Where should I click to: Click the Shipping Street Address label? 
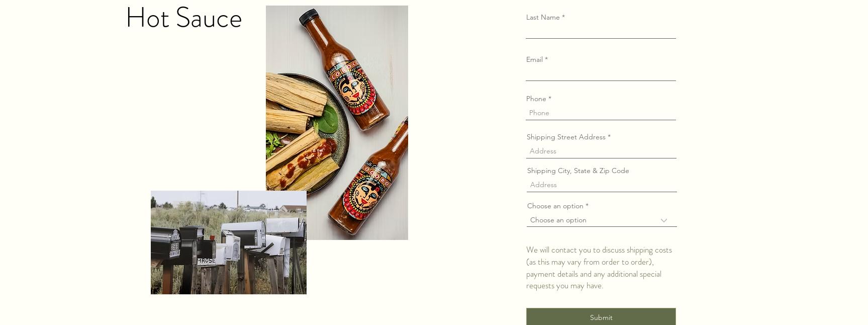point(568,137)
